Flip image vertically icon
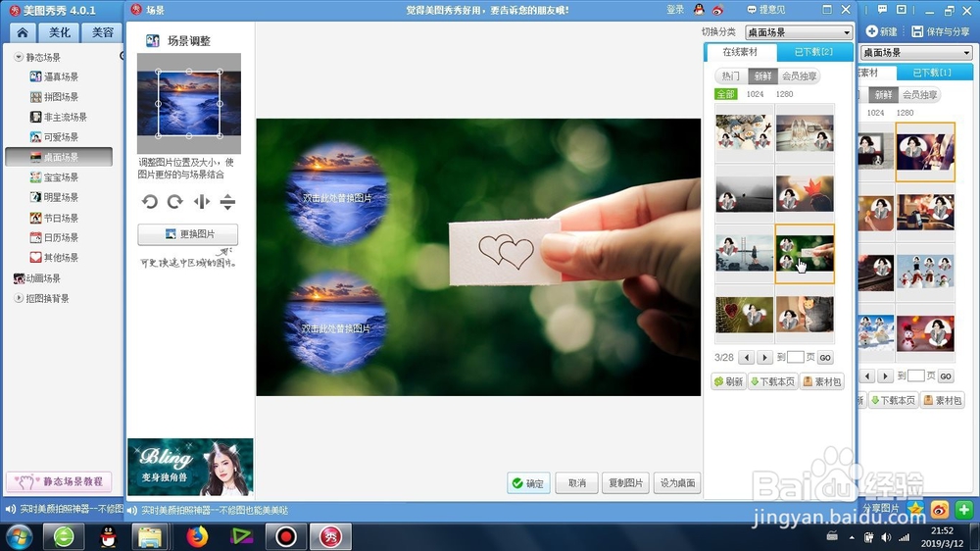 coord(227,201)
